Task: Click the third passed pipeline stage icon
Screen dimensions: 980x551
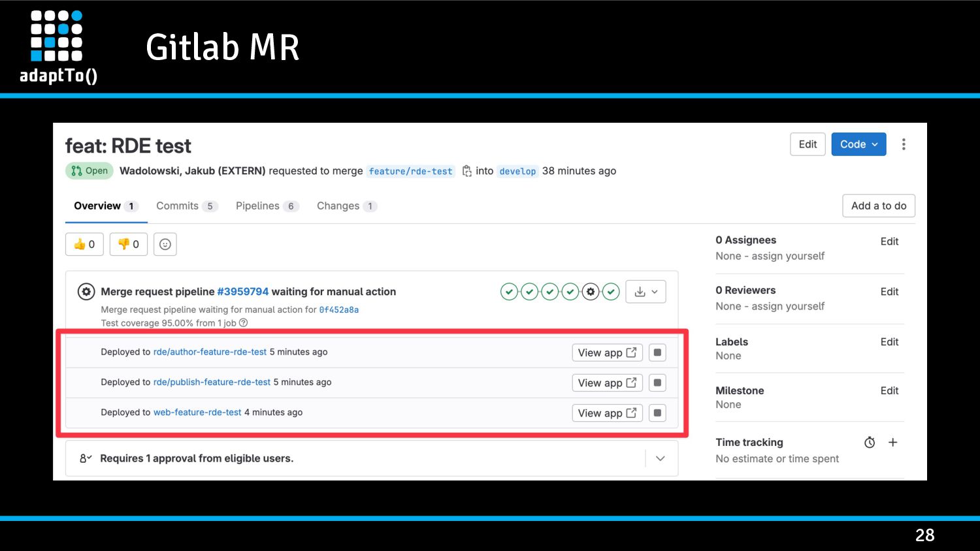Action: [550, 292]
